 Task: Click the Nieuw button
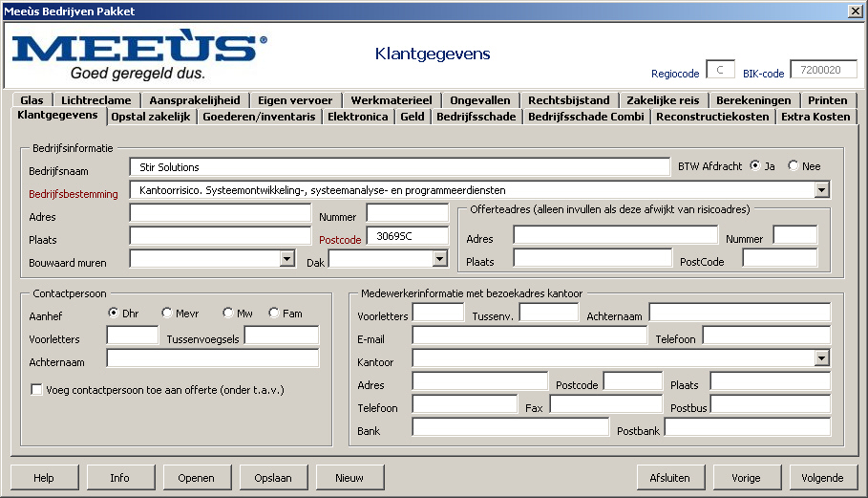[349, 478]
